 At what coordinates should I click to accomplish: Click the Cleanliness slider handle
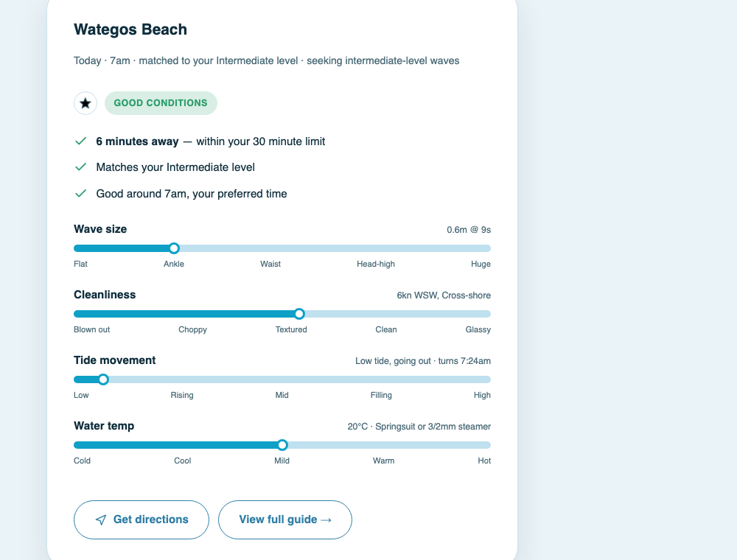click(x=299, y=314)
